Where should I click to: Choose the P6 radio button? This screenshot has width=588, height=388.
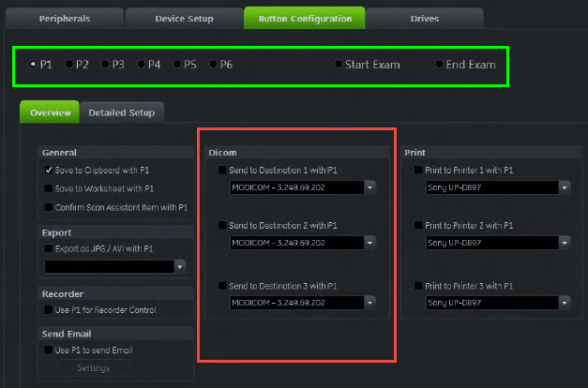213,64
